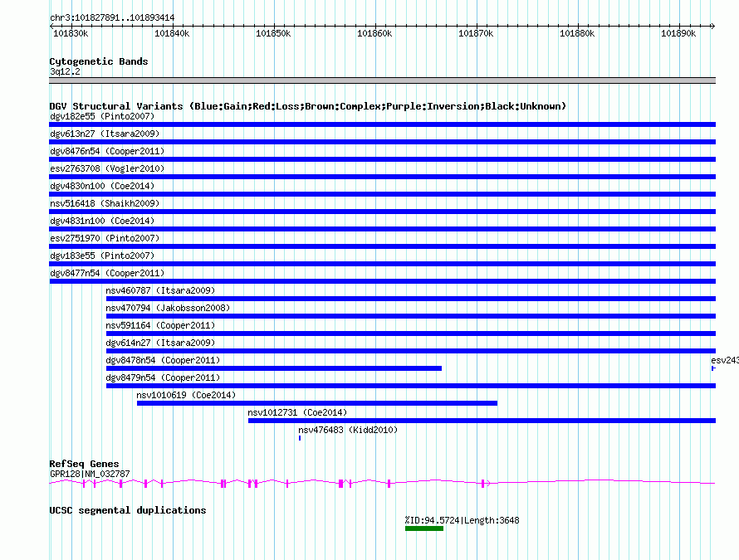Click the small nsv476483 variant marker
Image resolution: width=739 pixels, height=560 pixels.
(300, 438)
